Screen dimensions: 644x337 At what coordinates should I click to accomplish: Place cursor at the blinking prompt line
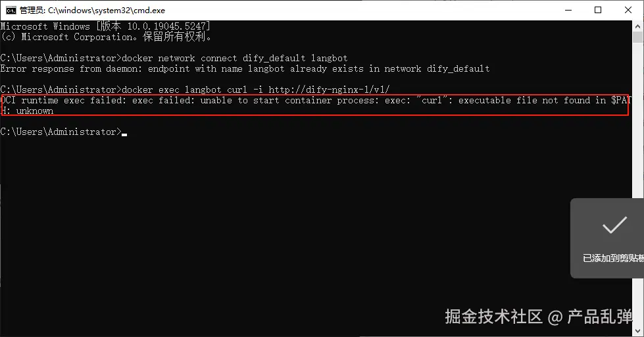(124, 132)
